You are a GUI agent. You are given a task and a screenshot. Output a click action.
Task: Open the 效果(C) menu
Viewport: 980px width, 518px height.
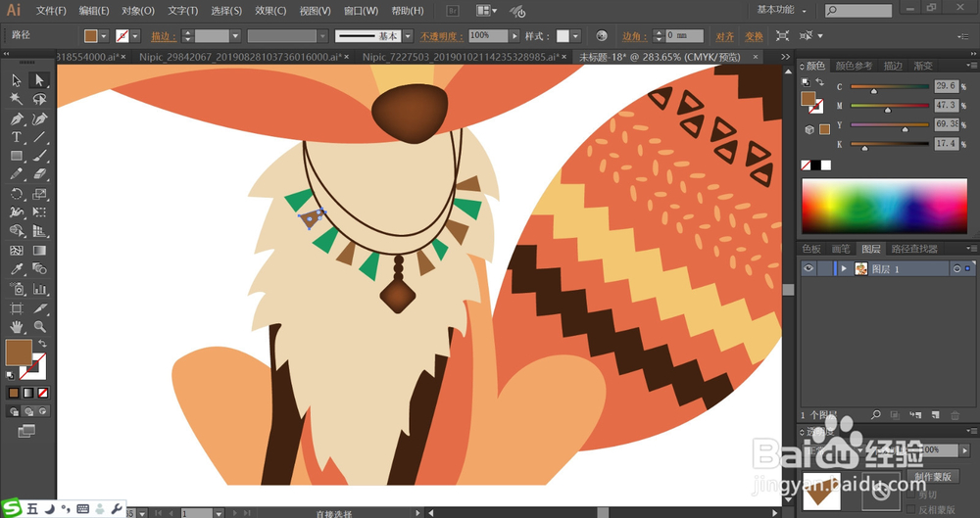point(270,11)
